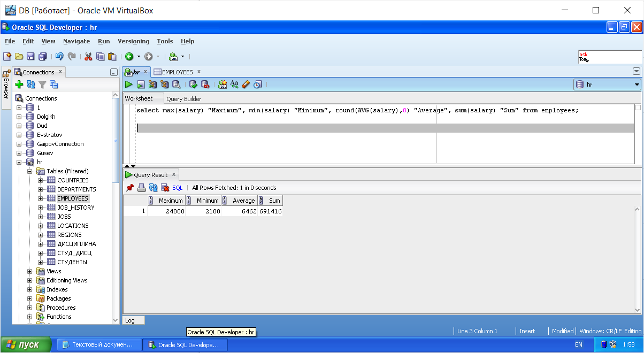Viewport: 644px width, 353px height.
Task: Click the Sum column header
Action: pos(270,201)
